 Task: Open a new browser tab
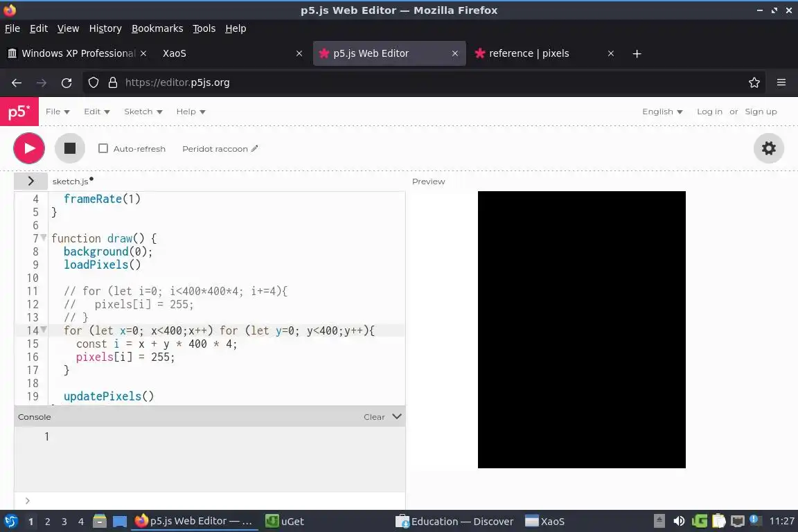[x=637, y=53]
